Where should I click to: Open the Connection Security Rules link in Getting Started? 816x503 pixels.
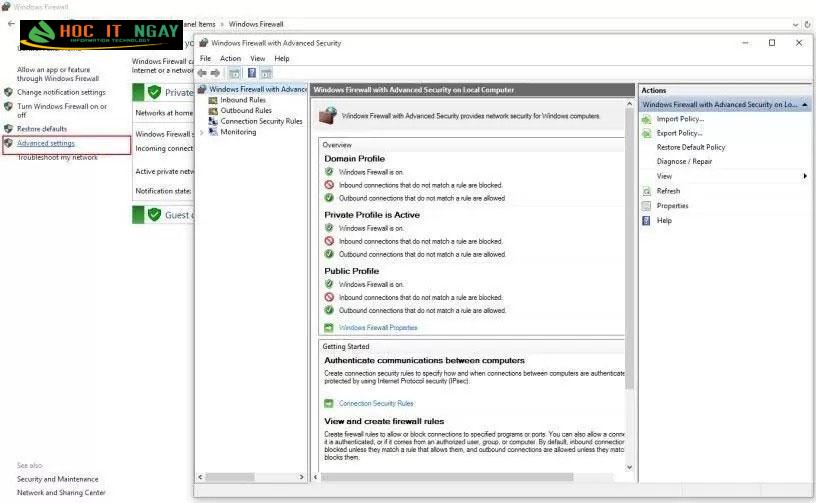point(376,403)
